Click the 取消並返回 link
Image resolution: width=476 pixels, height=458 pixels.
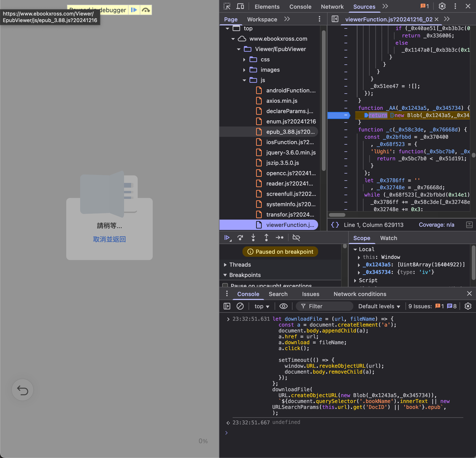tap(109, 239)
